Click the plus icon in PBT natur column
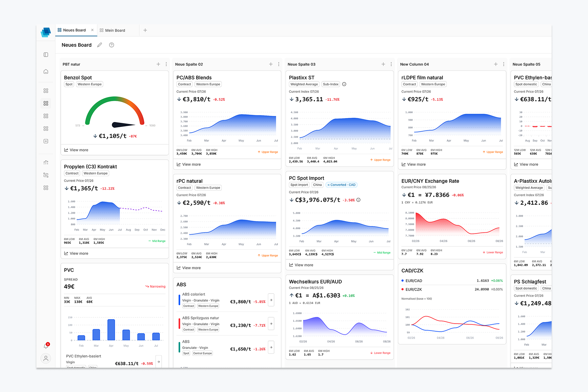588x392 pixels. (158, 64)
